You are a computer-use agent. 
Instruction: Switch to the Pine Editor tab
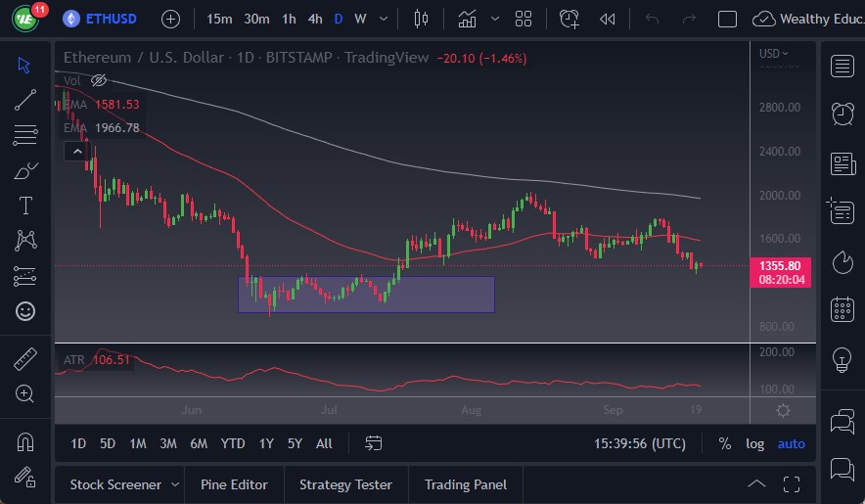point(234,484)
